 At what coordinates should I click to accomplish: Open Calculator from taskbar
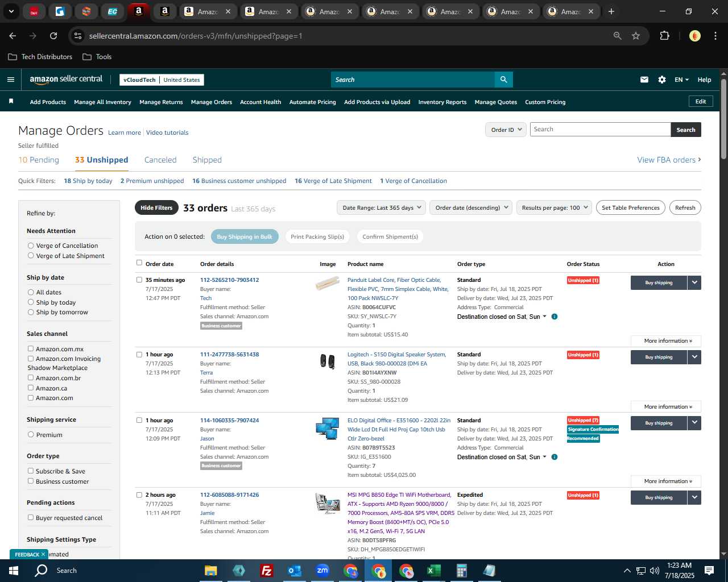pyautogui.click(x=462, y=571)
